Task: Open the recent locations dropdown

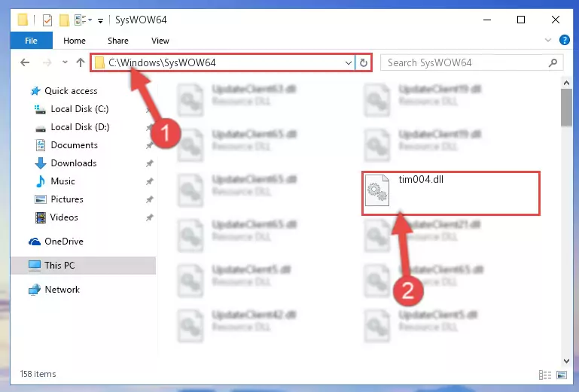Action: (x=65, y=62)
